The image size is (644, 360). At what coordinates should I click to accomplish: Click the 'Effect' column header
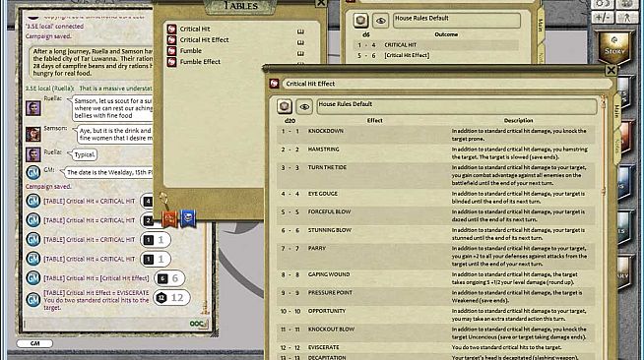pyautogui.click(x=374, y=121)
